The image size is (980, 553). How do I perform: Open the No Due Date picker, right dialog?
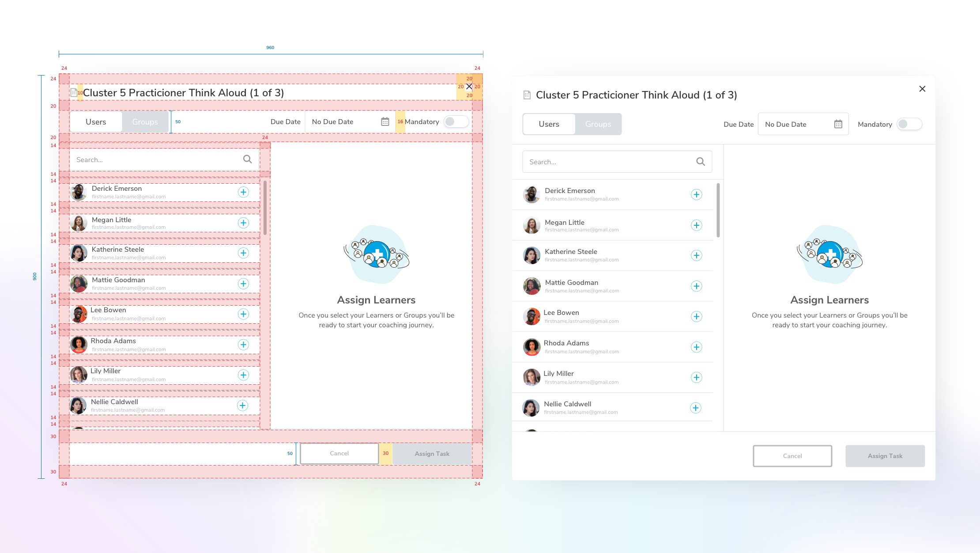(803, 124)
